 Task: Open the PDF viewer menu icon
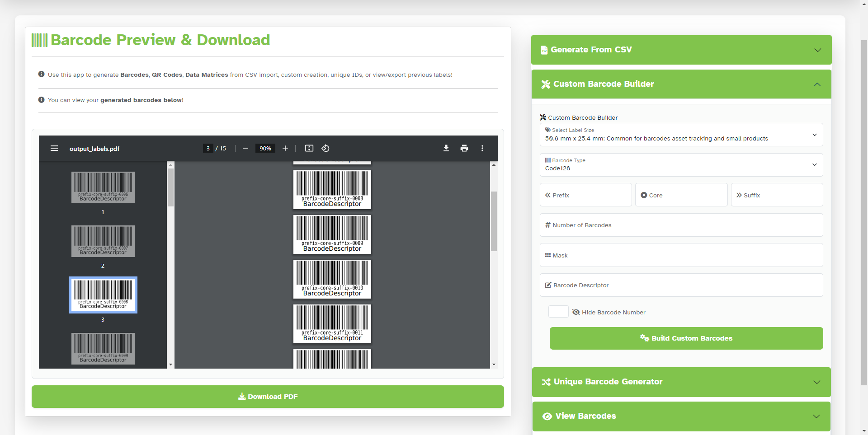click(54, 148)
